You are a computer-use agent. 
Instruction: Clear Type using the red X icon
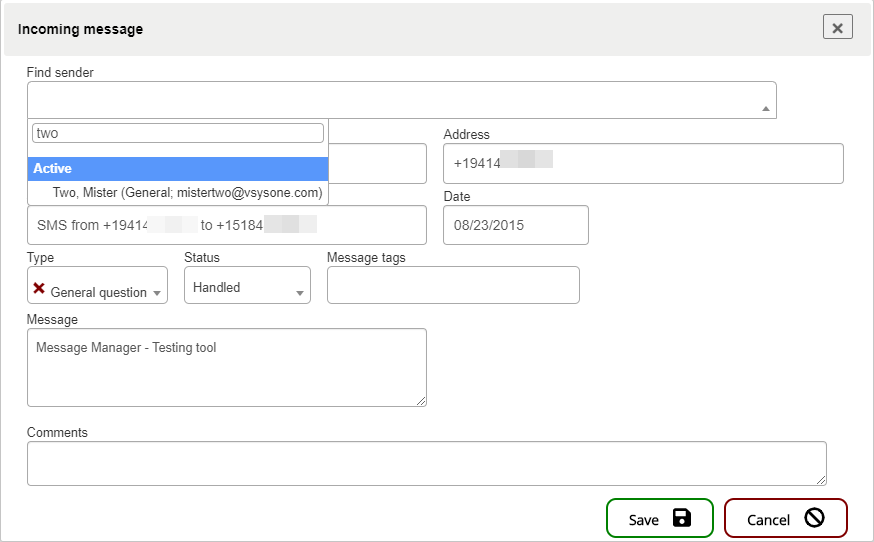pos(39,288)
